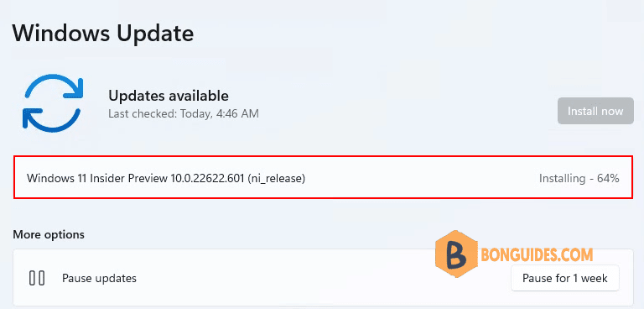The image size is (644, 309).
Task: Click the word Installing in update row
Action: 562,179
